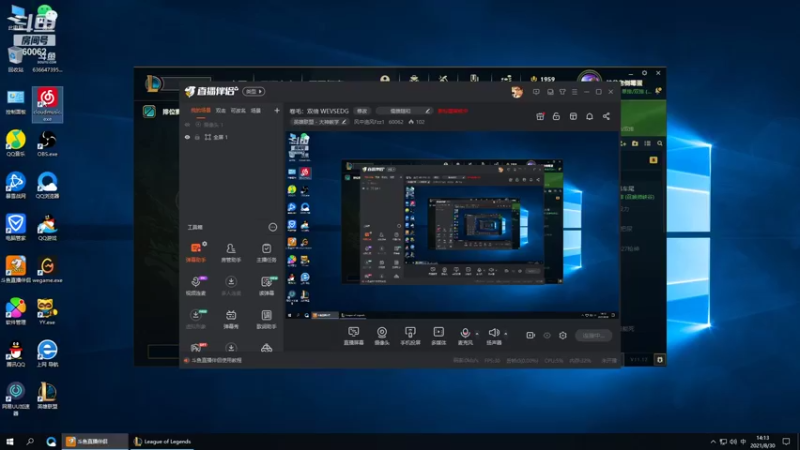Add a 多媒体 media source

pos(438,336)
